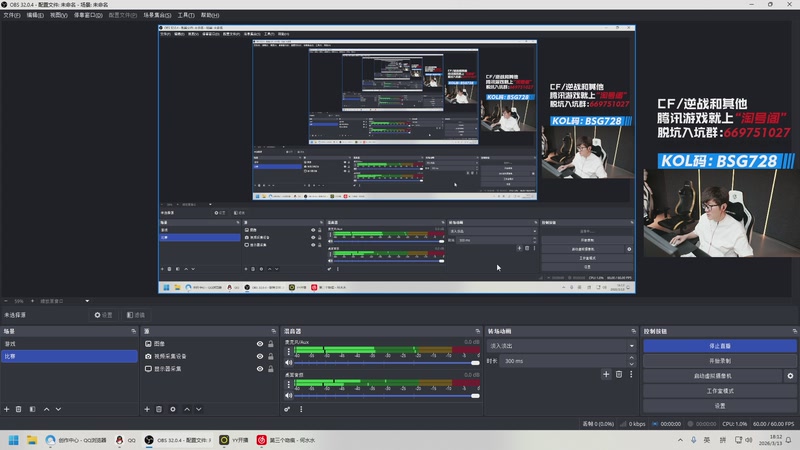This screenshot has width=800, height=450.
Task: Open scene filters icon in Scenes panel
Action: [32, 409]
